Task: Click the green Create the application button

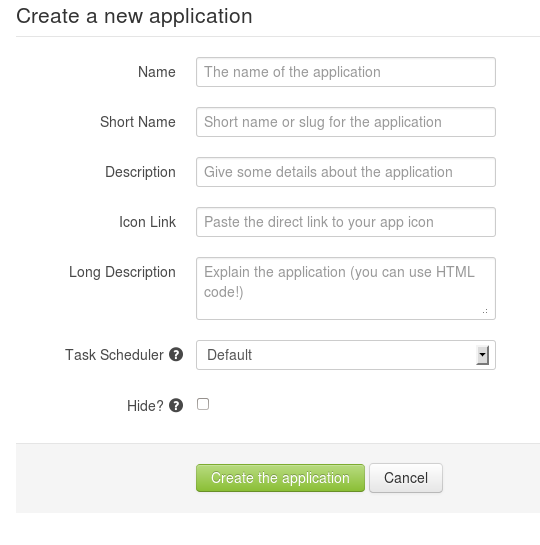Action: [x=280, y=478]
